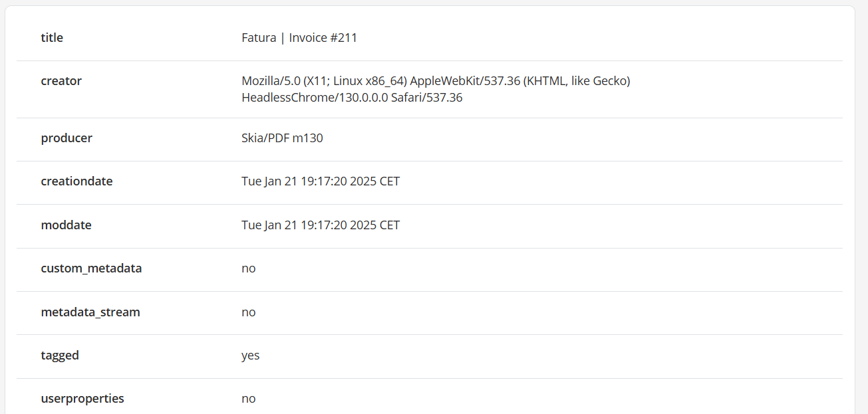Click the custom_metadata value "no"

(249, 268)
